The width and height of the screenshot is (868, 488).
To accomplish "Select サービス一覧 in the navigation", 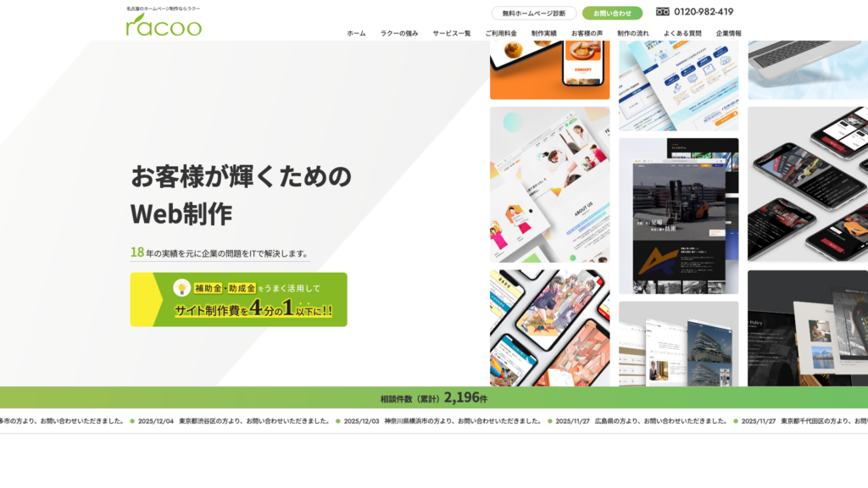I will [x=451, y=33].
